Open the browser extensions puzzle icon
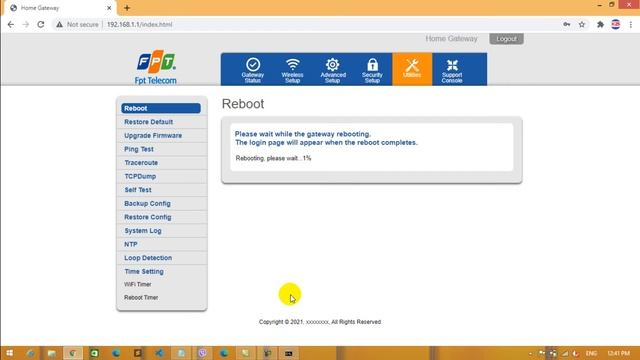Image resolution: width=640 pixels, height=360 pixels. point(600,24)
